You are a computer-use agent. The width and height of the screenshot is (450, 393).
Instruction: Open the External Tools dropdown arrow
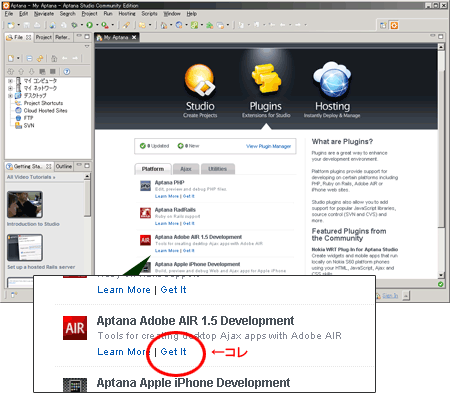pyautogui.click(x=113, y=25)
